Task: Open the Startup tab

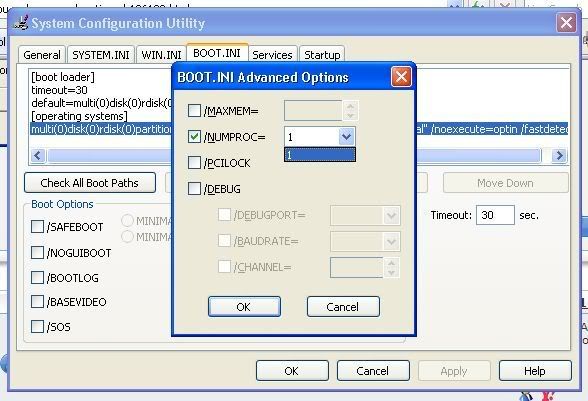Action: (322, 55)
